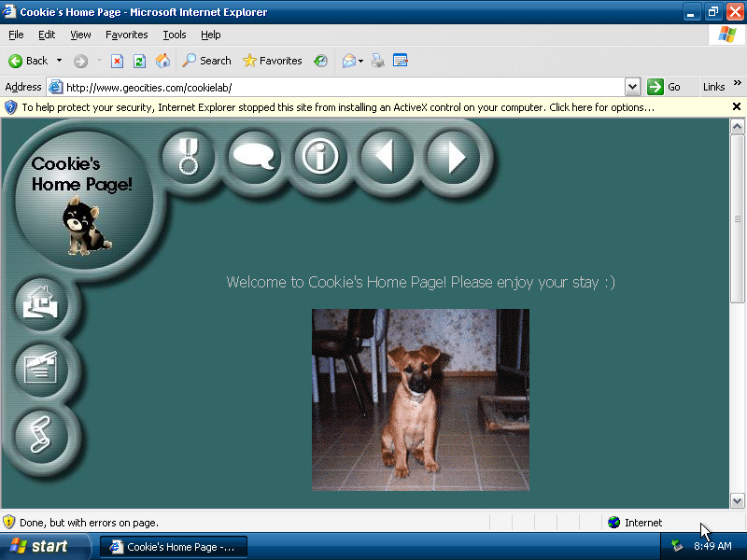Screen dimensions: 747x560
Task: Open the address bar dropdown arrow
Action: click(x=632, y=87)
